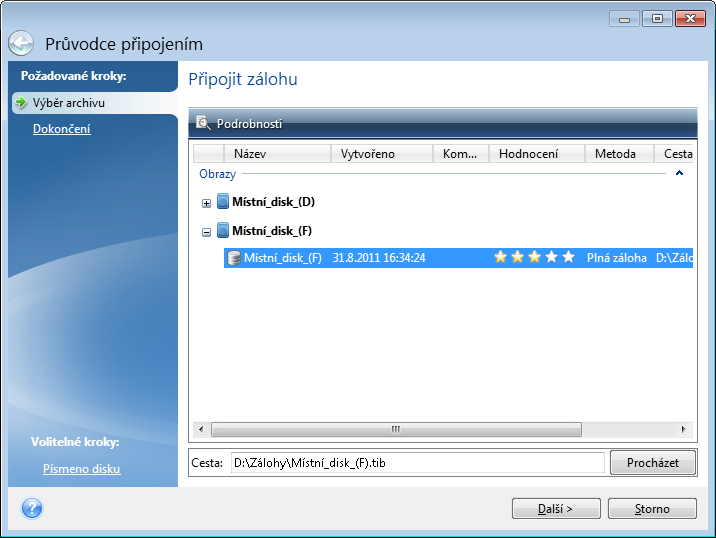Click the Cesta column header
716x538 pixels.
click(x=674, y=154)
